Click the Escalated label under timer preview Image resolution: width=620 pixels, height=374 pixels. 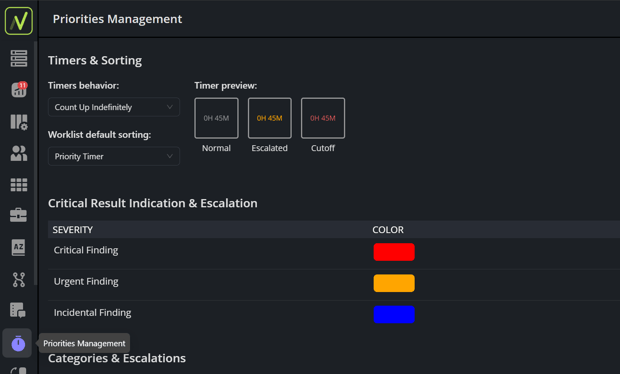(270, 148)
